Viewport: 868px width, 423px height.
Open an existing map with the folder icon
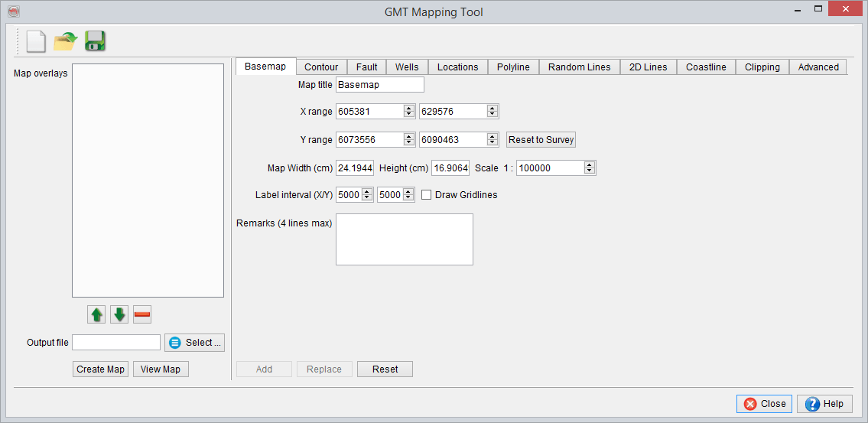click(x=66, y=41)
